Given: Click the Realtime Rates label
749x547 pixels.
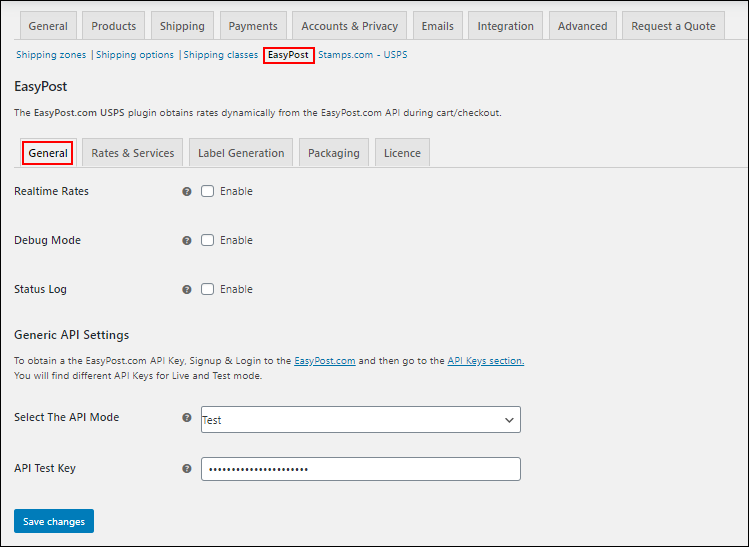Looking at the screenshot, I should pos(52,191).
